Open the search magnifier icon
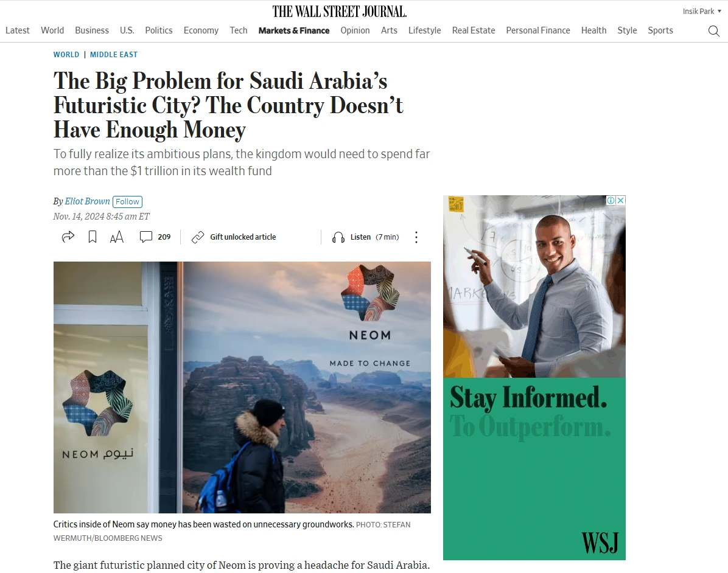The image size is (728, 573). click(x=713, y=31)
